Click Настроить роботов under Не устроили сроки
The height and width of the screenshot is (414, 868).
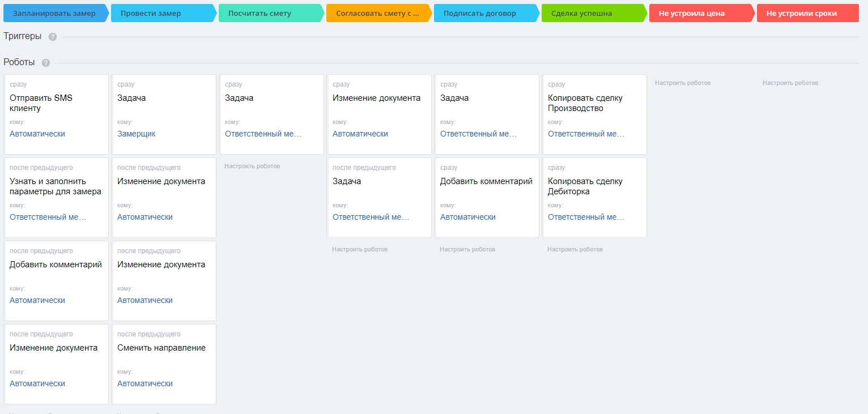[790, 83]
